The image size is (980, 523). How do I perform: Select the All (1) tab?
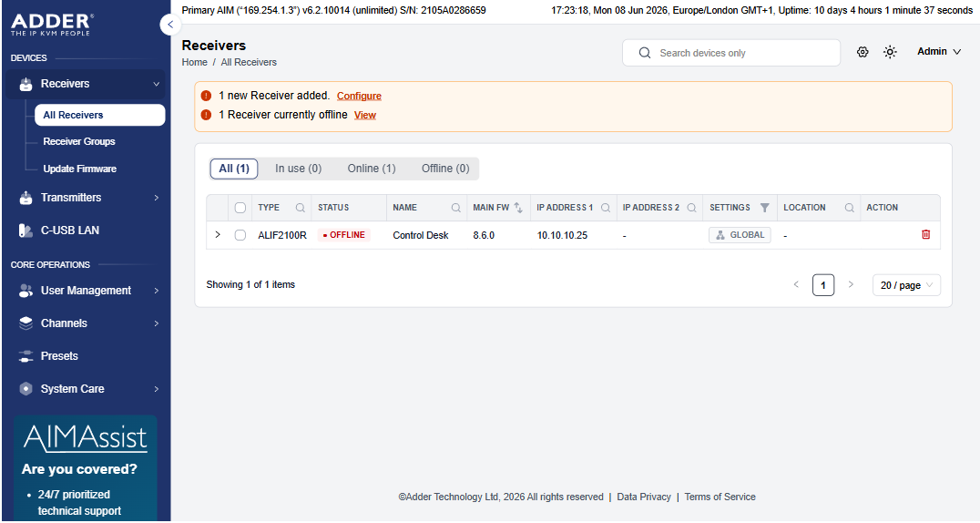[x=234, y=169]
